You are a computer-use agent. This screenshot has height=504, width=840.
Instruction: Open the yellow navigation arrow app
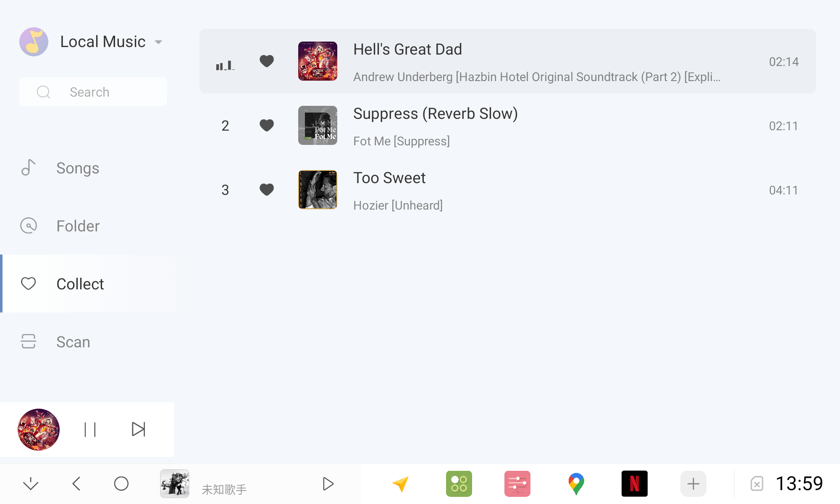click(x=401, y=484)
